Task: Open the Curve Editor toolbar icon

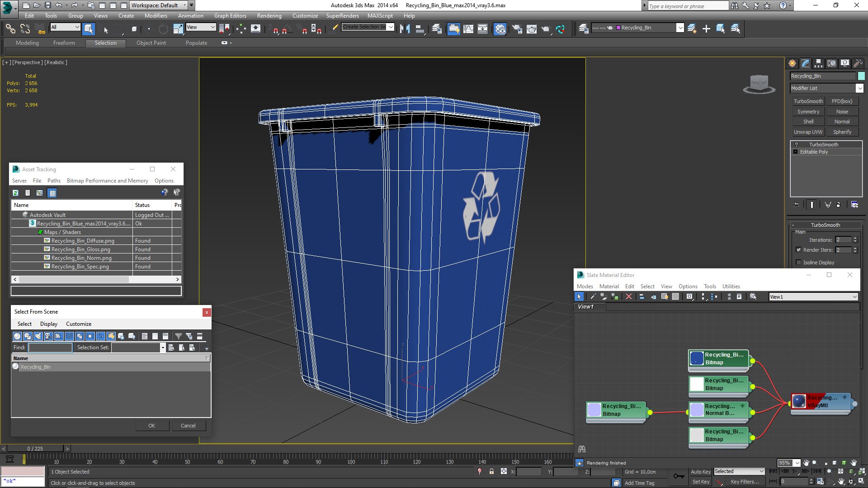Action: click(x=468, y=29)
